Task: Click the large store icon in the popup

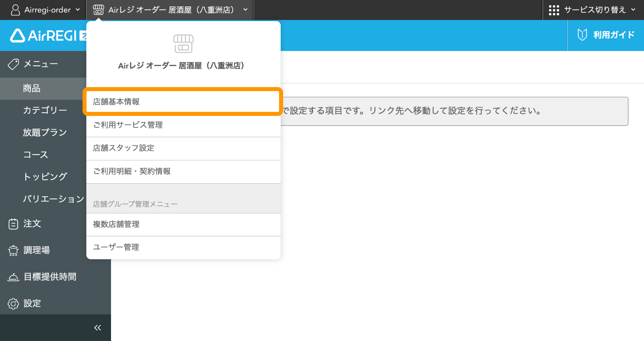Action: (x=183, y=44)
